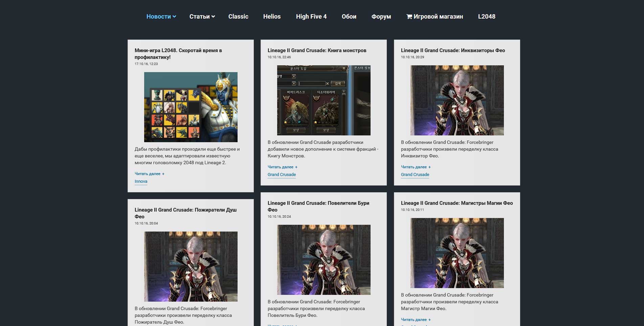Click the Магистры Магии Фео thumbnail
This screenshot has width=644, height=326.
pyautogui.click(x=457, y=253)
